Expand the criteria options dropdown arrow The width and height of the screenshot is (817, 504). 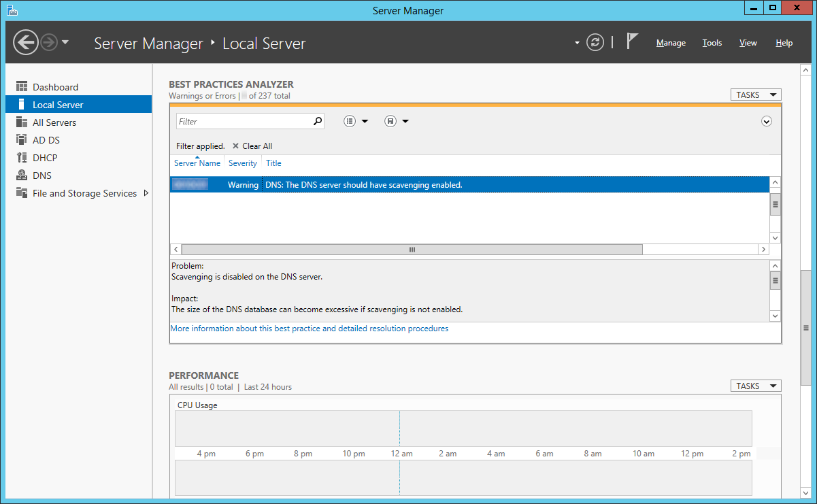click(365, 122)
